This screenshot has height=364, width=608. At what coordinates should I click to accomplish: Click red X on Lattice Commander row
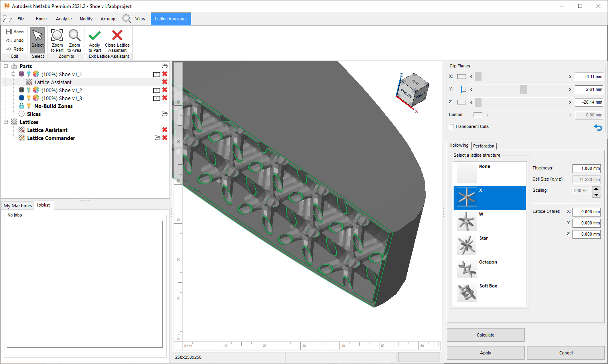click(165, 138)
